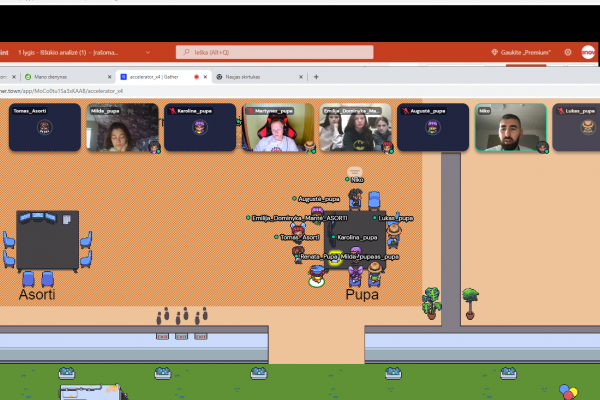Click the avatar icon in Tomas_Asorti's tile

click(x=45, y=127)
